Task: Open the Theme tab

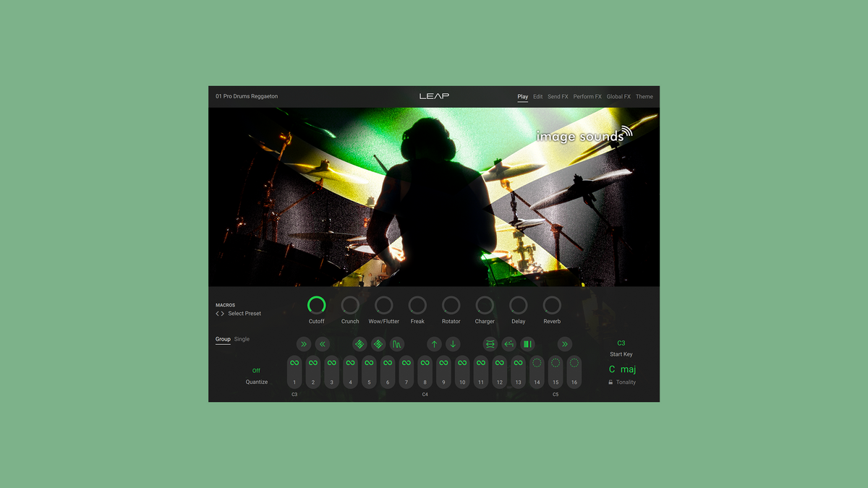Action: (x=644, y=96)
